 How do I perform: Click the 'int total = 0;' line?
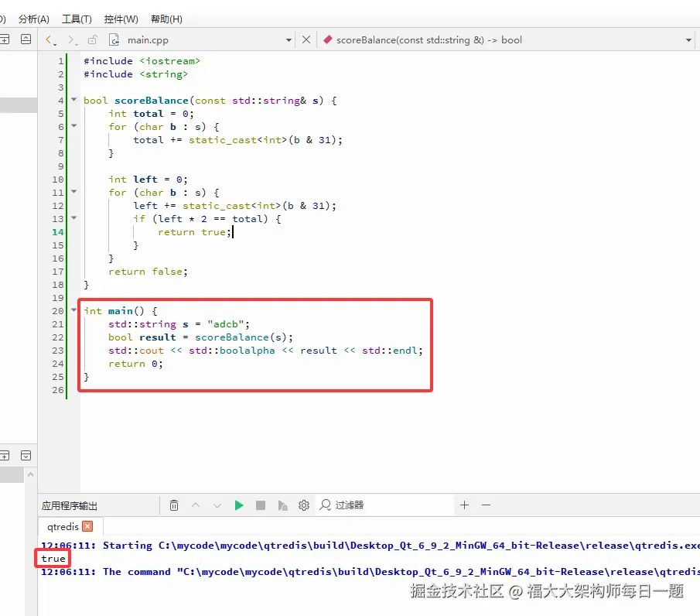point(151,114)
